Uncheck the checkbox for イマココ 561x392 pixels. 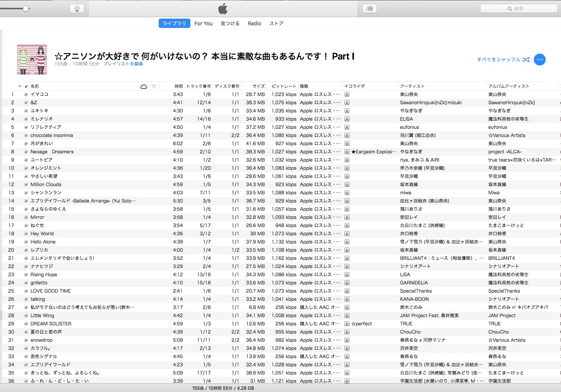tap(26, 95)
